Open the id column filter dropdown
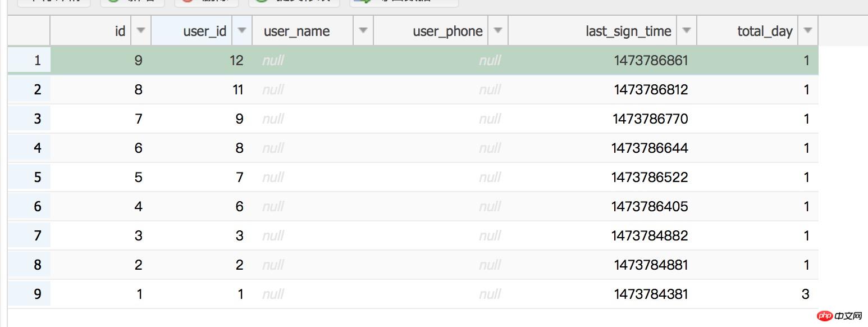 pyautogui.click(x=141, y=31)
